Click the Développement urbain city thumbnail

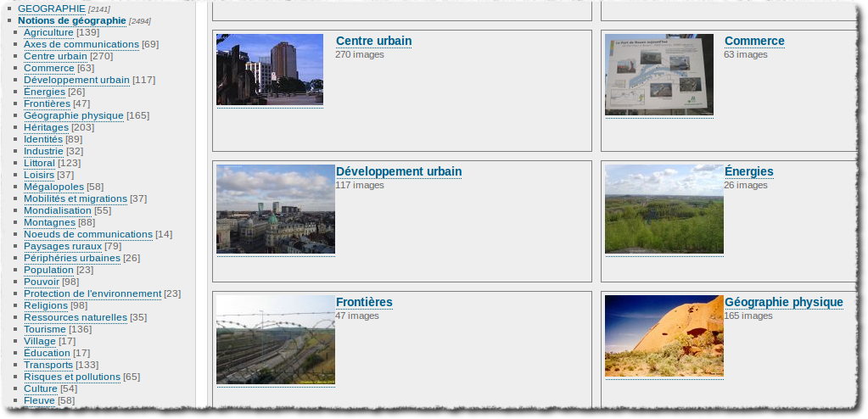point(276,209)
